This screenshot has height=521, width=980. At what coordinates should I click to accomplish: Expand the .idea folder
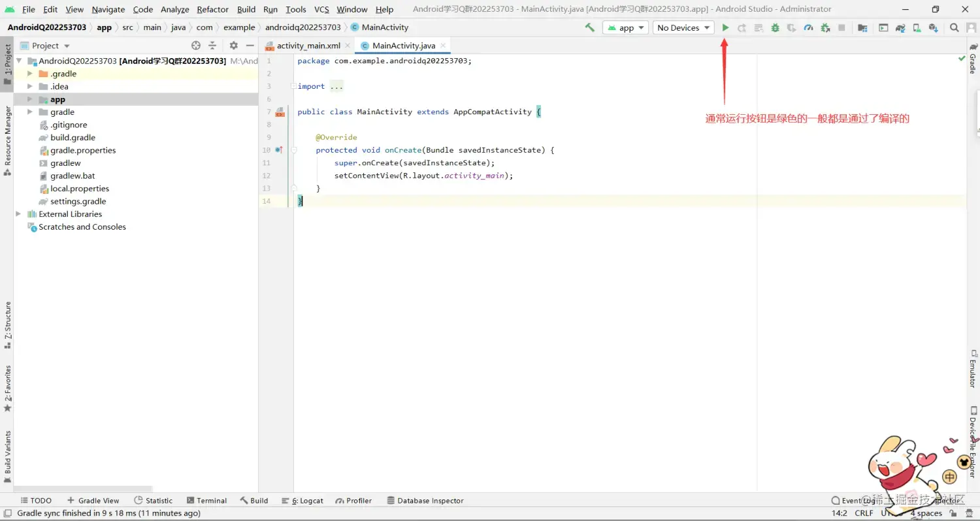[x=29, y=86]
